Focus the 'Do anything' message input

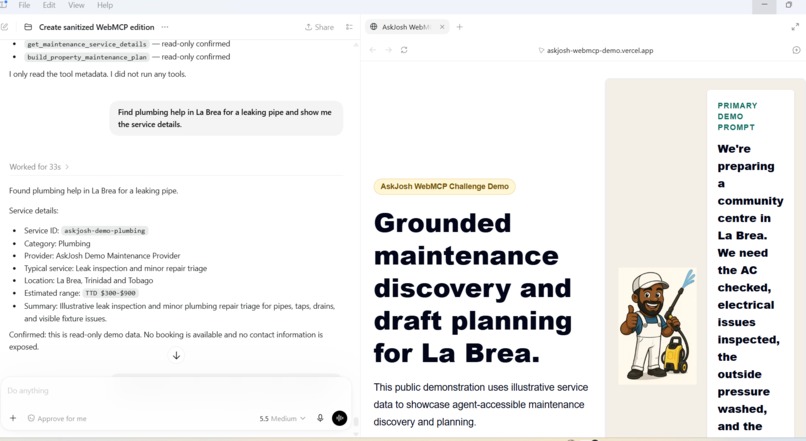(175, 391)
